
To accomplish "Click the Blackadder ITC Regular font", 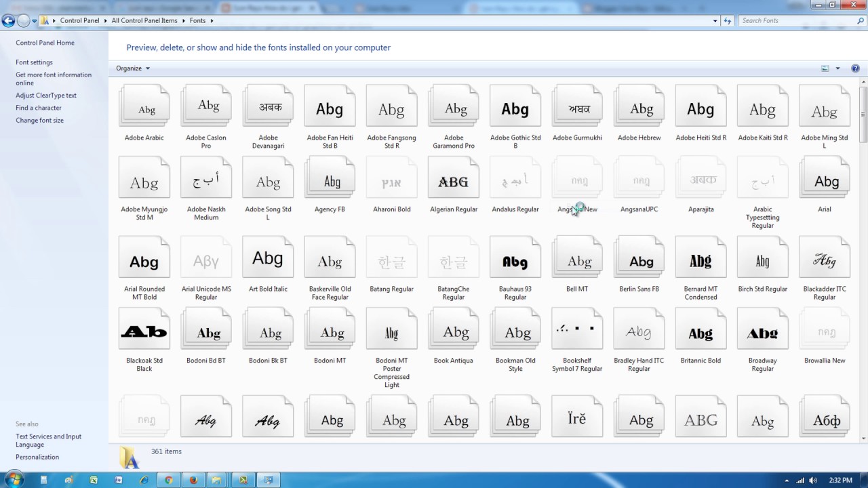I will (x=825, y=258).
